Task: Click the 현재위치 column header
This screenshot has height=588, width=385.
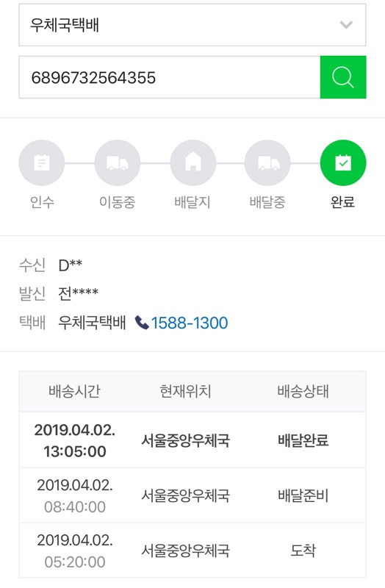Action: pyautogui.click(x=185, y=391)
